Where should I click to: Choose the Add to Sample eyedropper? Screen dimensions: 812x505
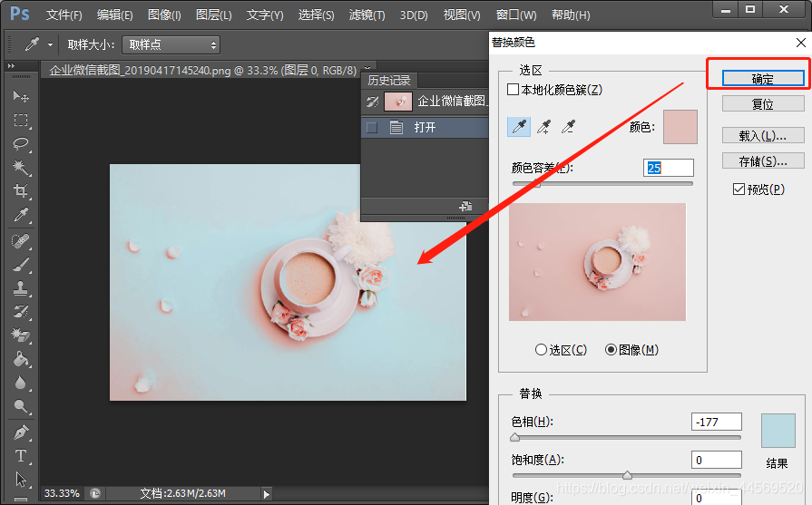click(x=543, y=127)
